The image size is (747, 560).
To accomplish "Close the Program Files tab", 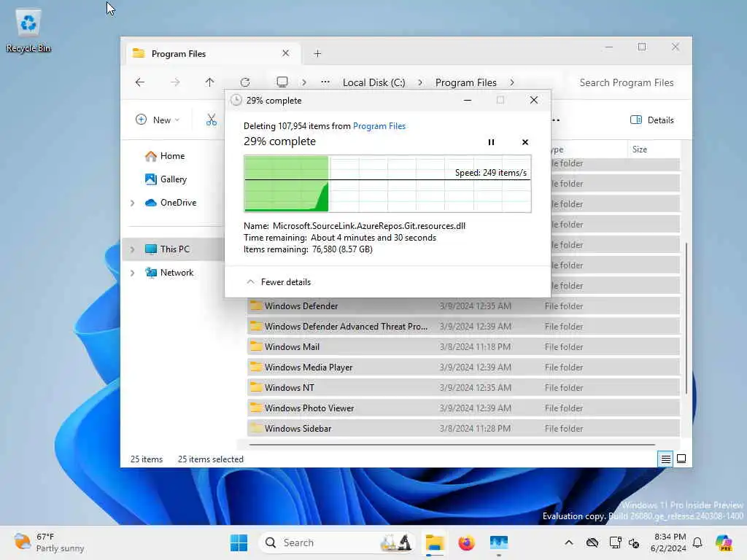I will coord(285,53).
